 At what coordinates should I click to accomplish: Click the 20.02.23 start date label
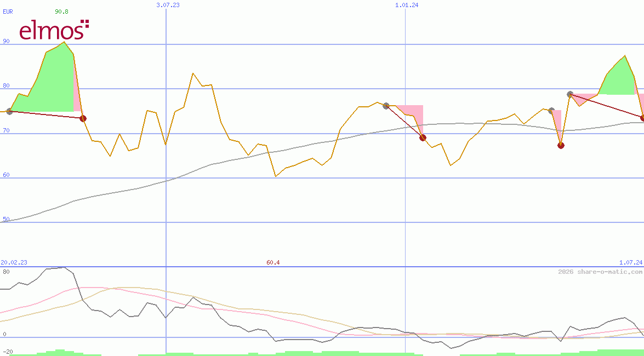click(14, 262)
